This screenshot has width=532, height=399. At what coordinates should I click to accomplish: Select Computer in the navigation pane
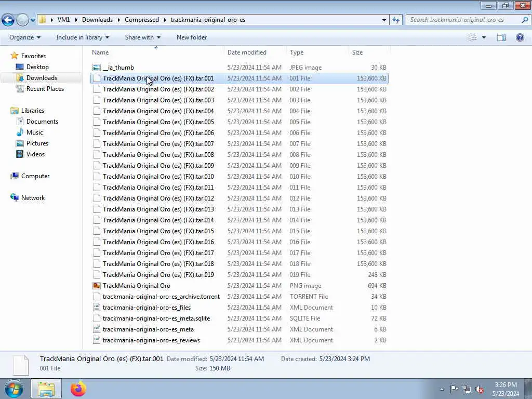pos(35,176)
